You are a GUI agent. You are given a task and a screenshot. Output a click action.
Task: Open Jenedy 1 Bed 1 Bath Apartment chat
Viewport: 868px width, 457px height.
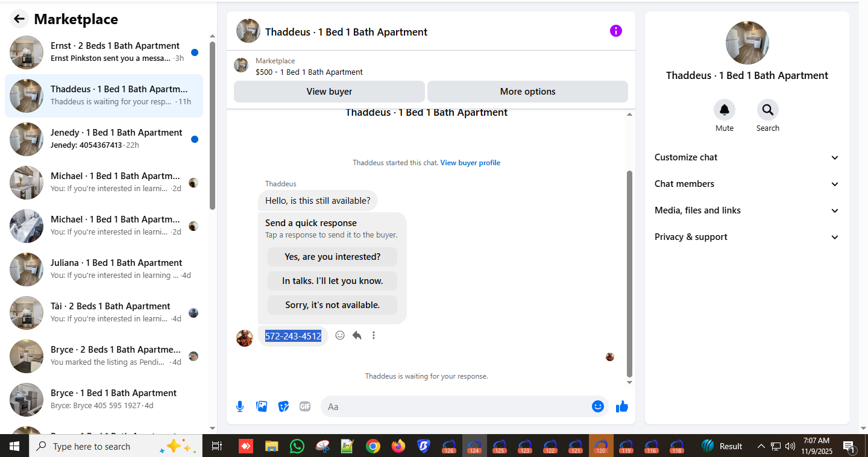click(104, 139)
